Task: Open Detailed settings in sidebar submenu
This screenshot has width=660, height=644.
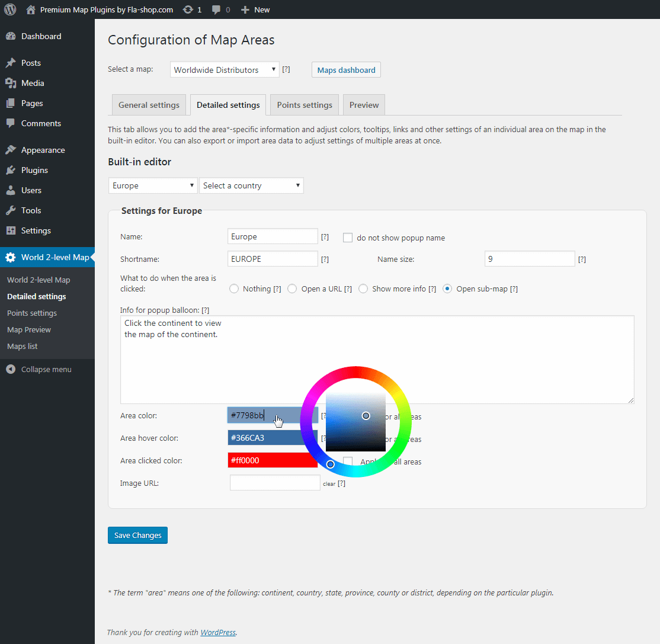Action: 37,296
